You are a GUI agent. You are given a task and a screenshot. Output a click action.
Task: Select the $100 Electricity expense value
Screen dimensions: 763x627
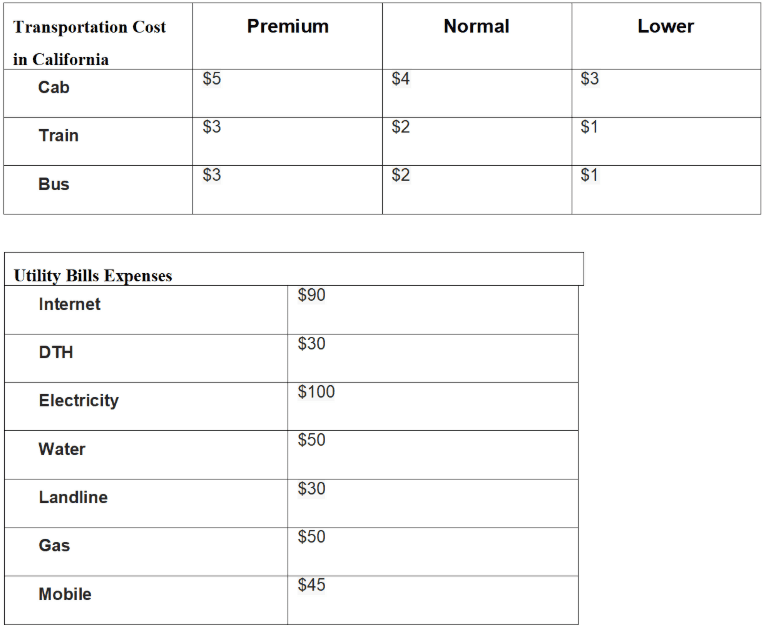316,392
